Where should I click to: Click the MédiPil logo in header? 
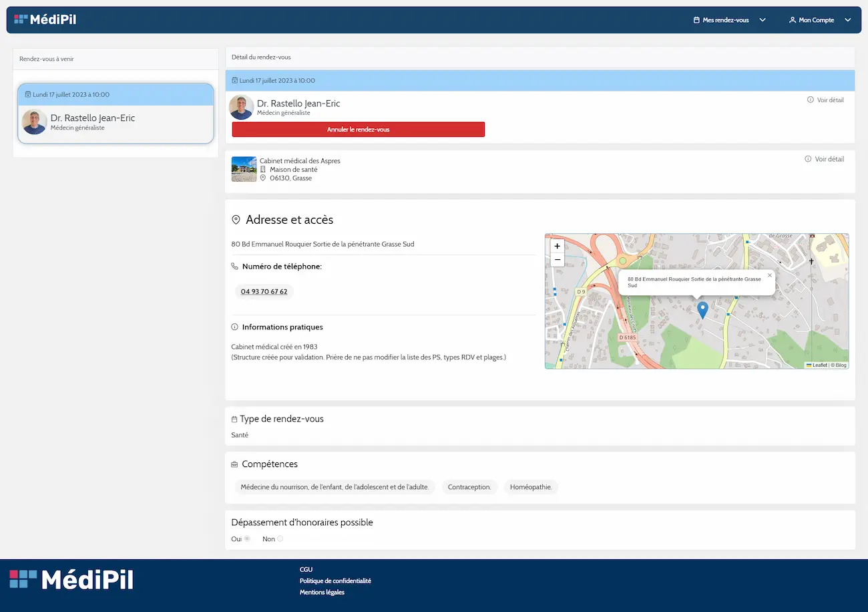tap(45, 20)
